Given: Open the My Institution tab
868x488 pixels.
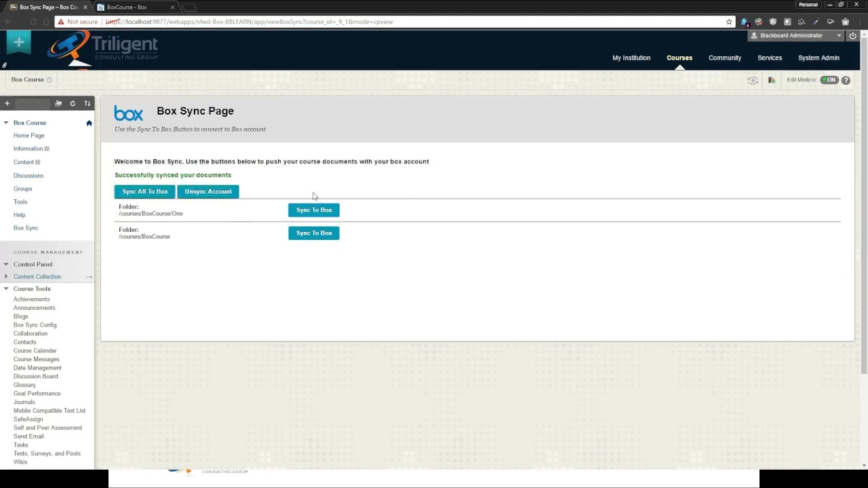Looking at the screenshot, I should pos(631,58).
